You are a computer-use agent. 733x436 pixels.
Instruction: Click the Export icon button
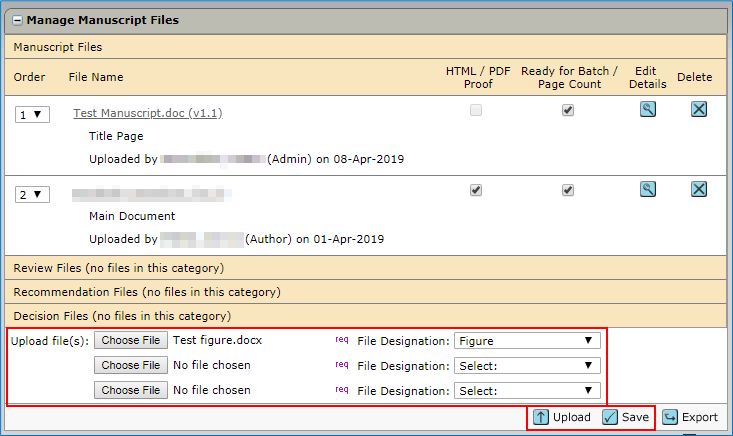point(671,417)
